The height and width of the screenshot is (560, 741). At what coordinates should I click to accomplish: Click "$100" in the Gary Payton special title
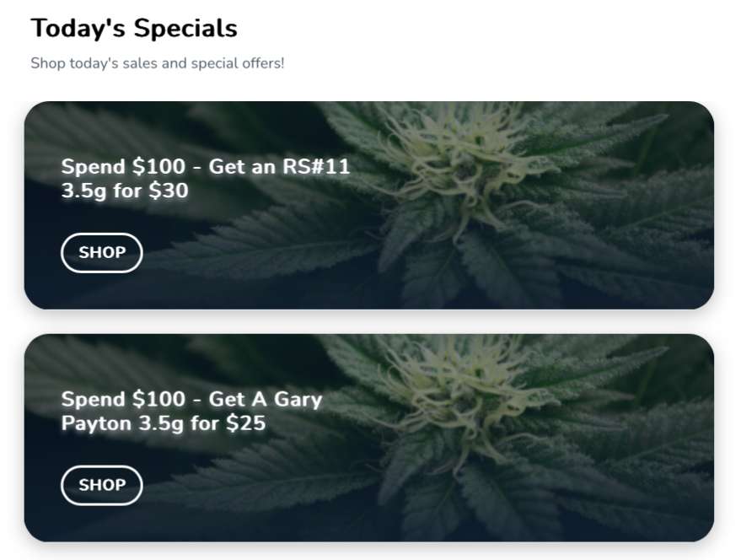pyautogui.click(x=158, y=399)
